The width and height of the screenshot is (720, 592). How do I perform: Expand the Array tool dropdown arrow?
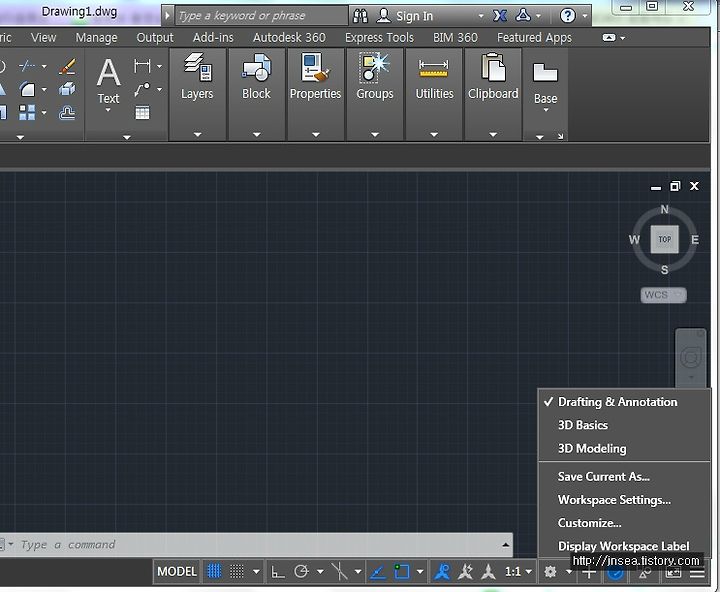tap(44, 112)
